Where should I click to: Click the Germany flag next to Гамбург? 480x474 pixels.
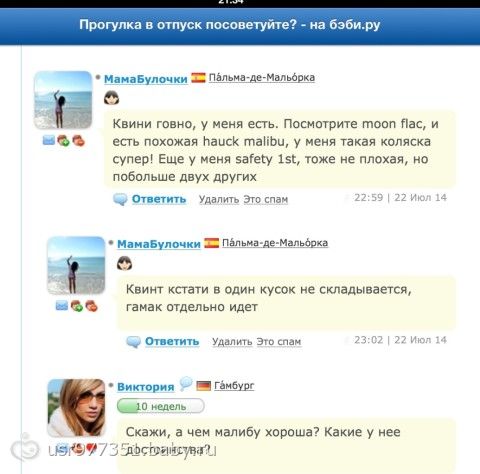204,386
